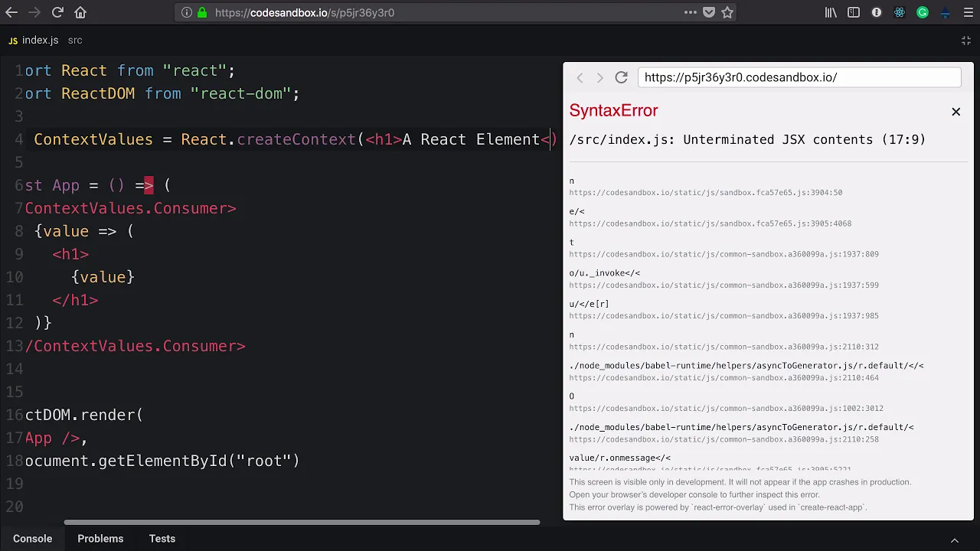
Task: Click line number 20 in the gutter
Action: click(15, 507)
